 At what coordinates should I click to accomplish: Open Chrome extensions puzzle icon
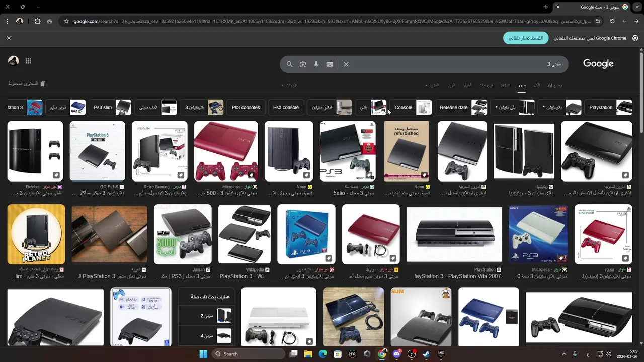(x=38, y=21)
